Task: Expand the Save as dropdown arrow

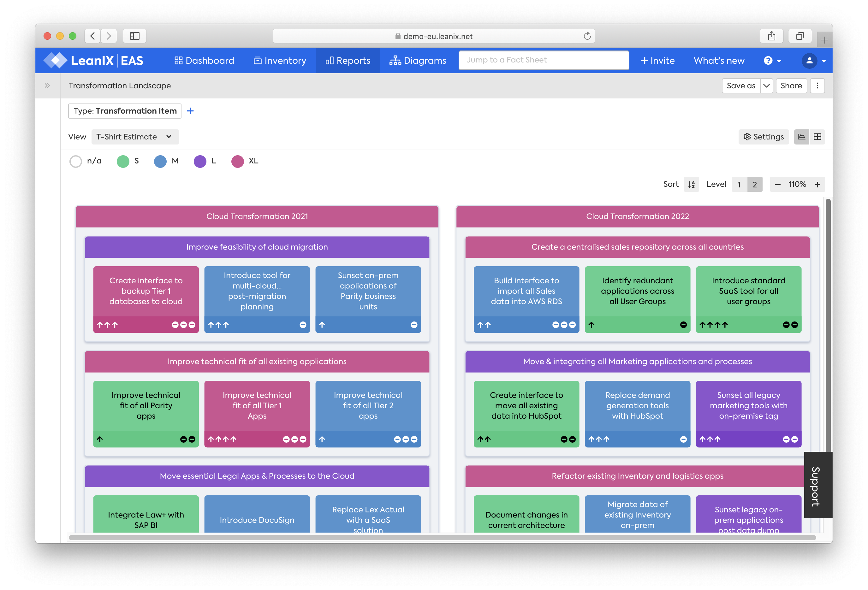Action: [766, 86]
